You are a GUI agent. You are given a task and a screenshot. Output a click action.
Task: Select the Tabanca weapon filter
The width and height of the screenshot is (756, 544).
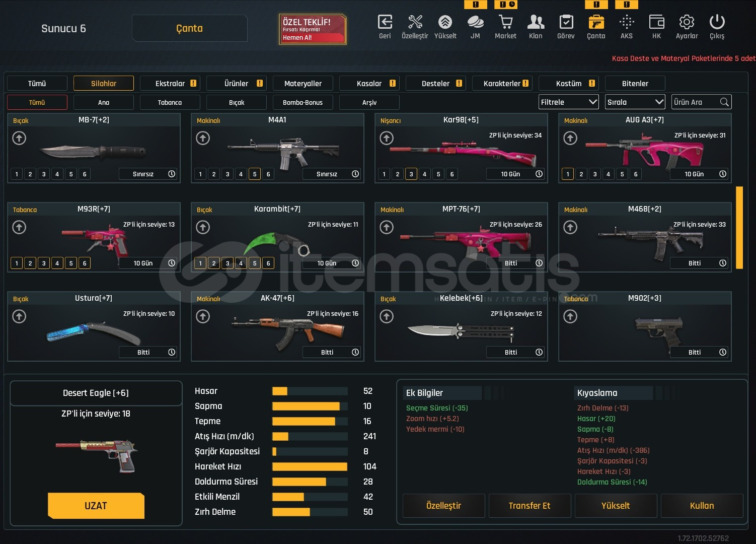pos(170,102)
